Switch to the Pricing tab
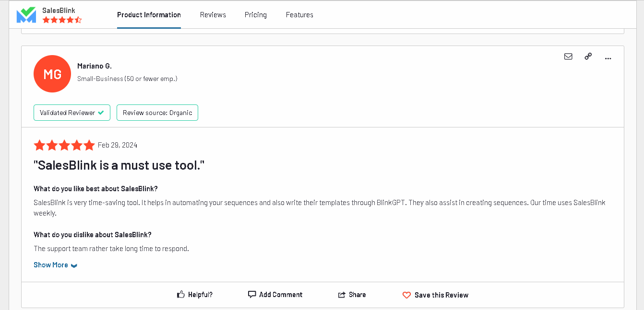This screenshot has width=644, height=310. pyautogui.click(x=256, y=15)
